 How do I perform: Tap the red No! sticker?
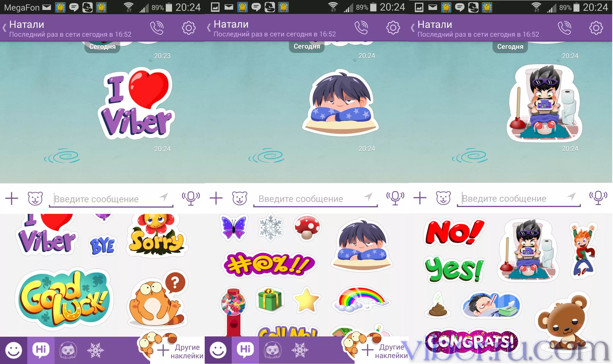[454, 233]
